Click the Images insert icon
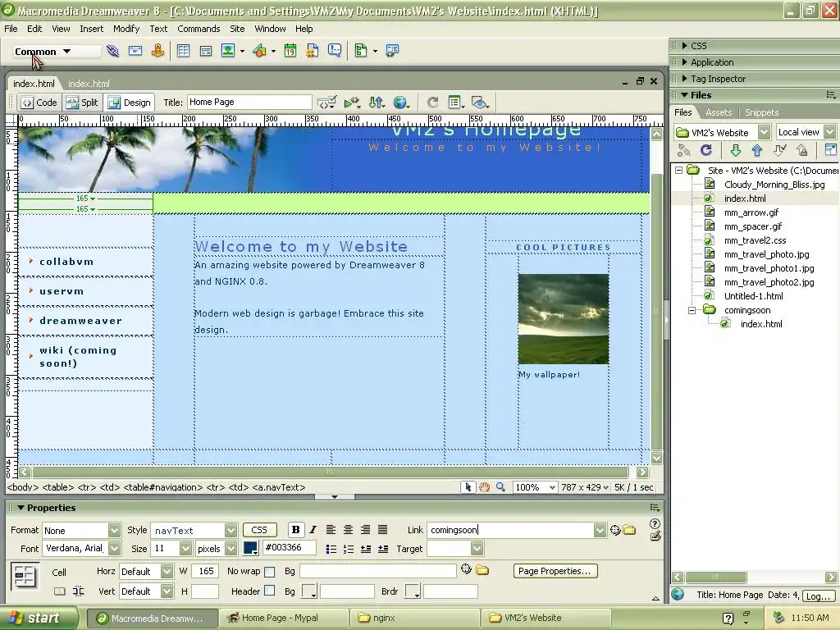The width and height of the screenshot is (840, 630). click(x=228, y=51)
